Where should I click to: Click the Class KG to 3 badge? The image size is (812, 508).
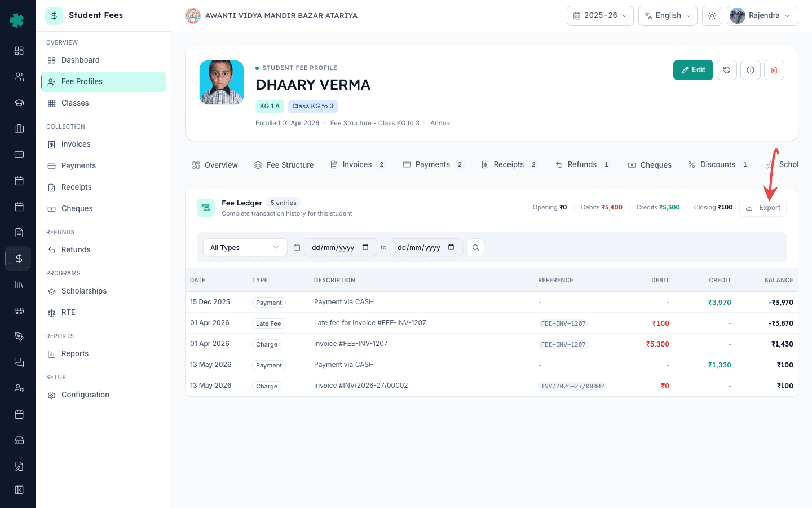point(313,106)
